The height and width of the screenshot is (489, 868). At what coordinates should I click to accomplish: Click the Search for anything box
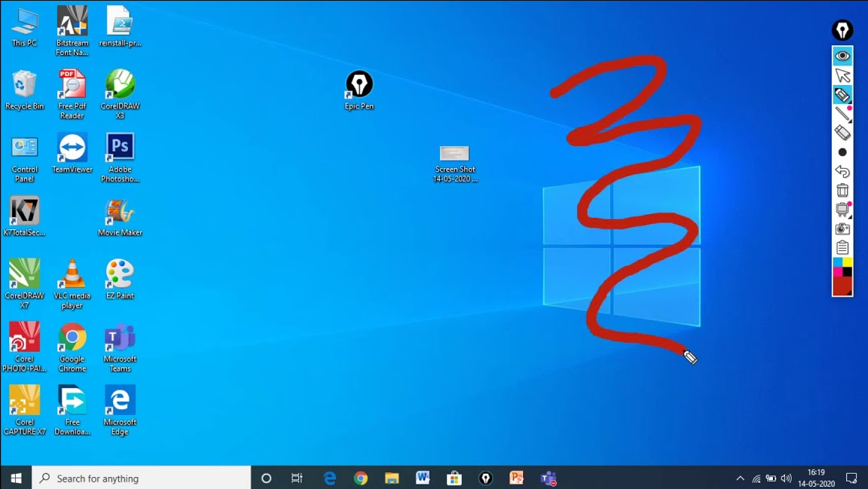click(x=141, y=478)
